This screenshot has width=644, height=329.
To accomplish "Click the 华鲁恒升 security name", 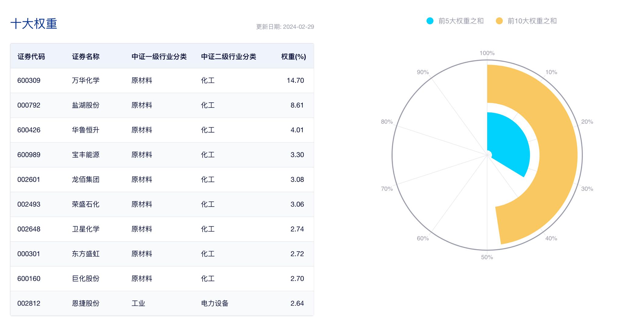I will tap(86, 130).
